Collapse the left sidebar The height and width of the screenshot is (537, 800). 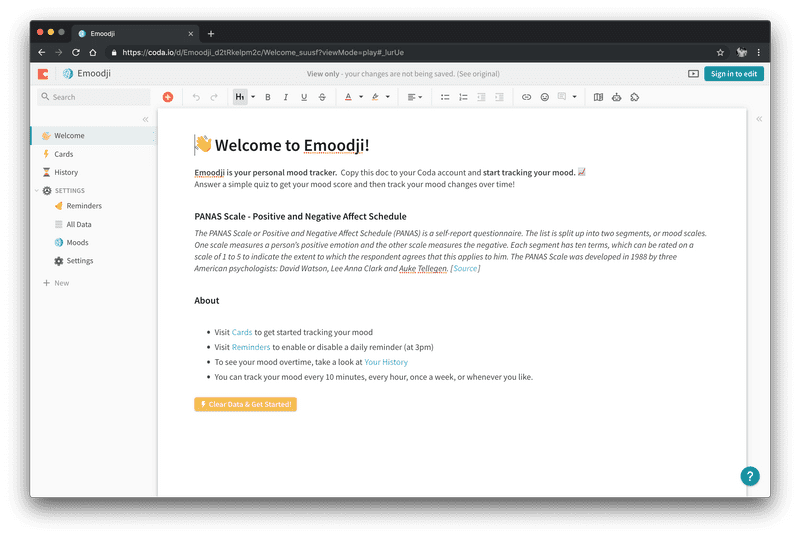coord(145,119)
